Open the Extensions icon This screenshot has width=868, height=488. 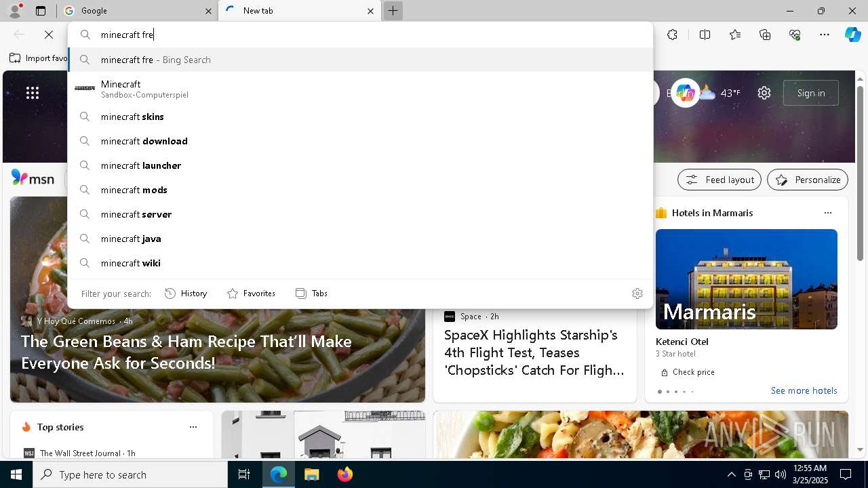672,35
